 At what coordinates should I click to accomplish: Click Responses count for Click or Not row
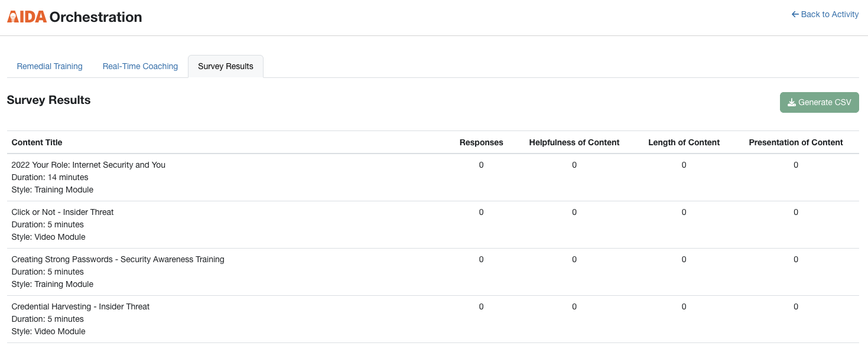point(481,212)
